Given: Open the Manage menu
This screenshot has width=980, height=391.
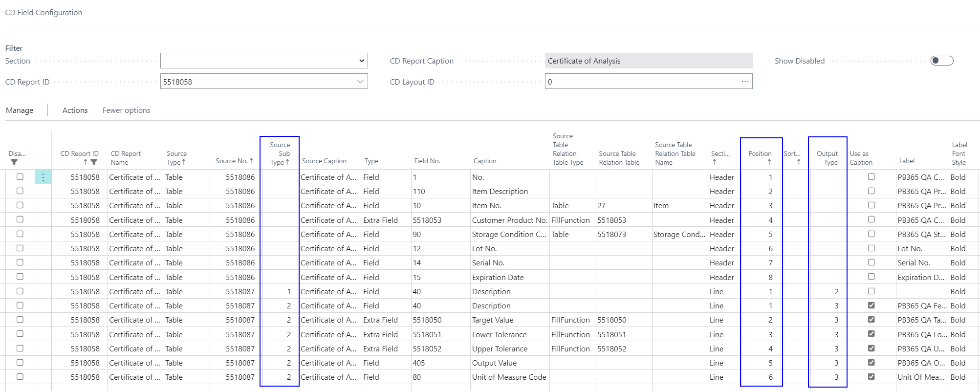Looking at the screenshot, I should coord(20,110).
